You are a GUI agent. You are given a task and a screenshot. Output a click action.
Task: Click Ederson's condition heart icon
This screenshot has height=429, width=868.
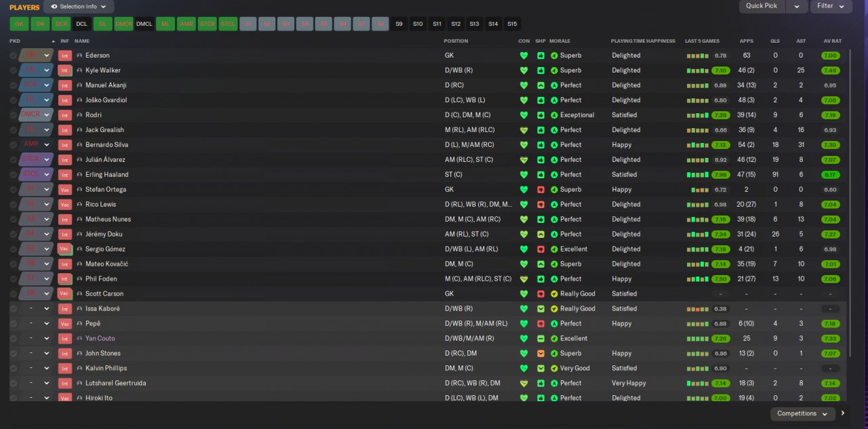click(524, 56)
